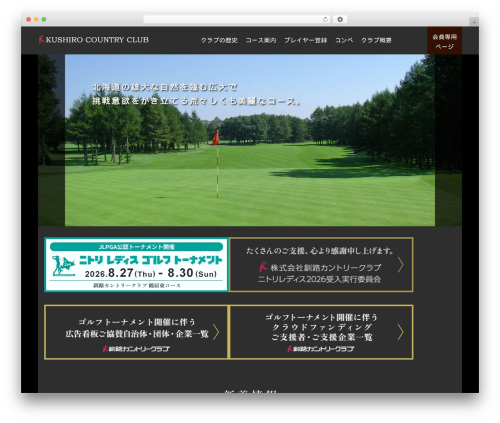This screenshot has width=500, height=423.
Task: Open the ニトリレディス ゴルフトーナメント banner
Action: point(136,265)
